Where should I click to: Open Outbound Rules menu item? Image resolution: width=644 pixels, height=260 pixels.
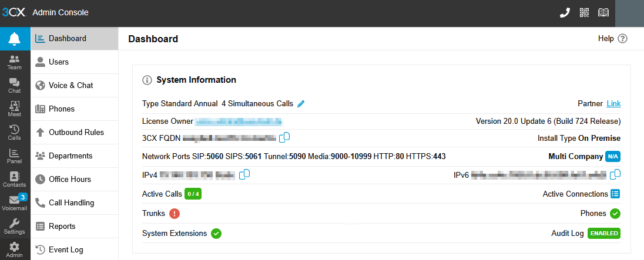click(75, 133)
